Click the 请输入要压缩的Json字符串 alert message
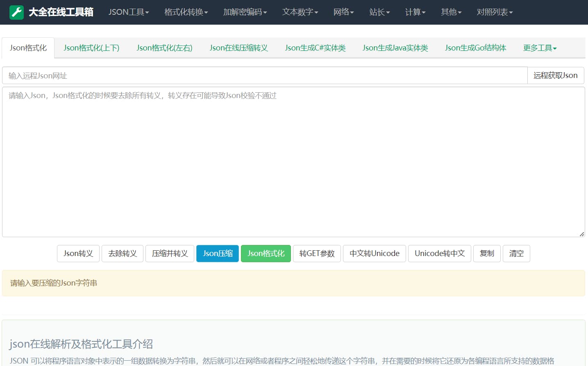The width and height of the screenshot is (588, 366). click(293, 283)
